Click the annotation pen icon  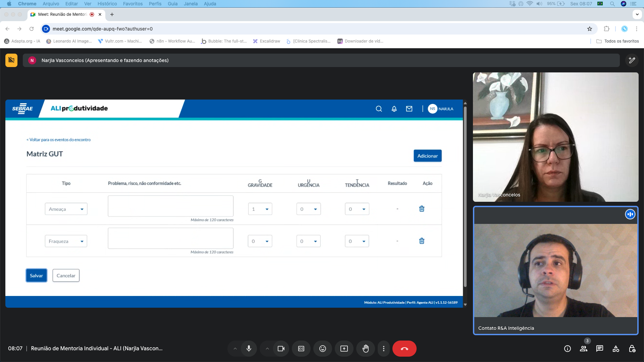(x=632, y=60)
